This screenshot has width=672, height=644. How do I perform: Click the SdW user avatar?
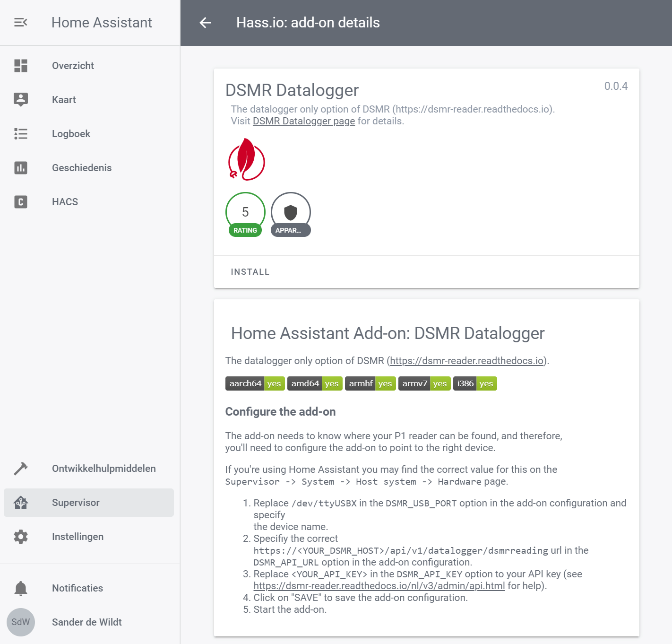[21, 622]
